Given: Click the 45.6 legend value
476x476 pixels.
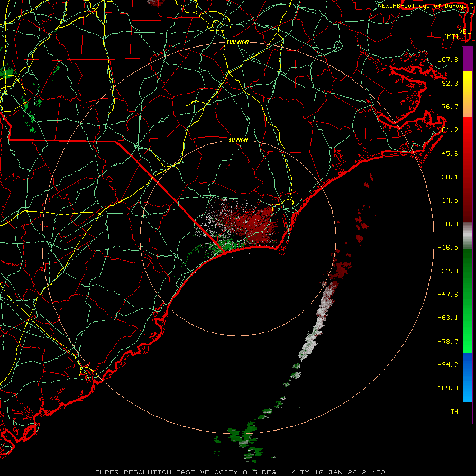Looking at the screenshot, I should click(x=450, y=153).
